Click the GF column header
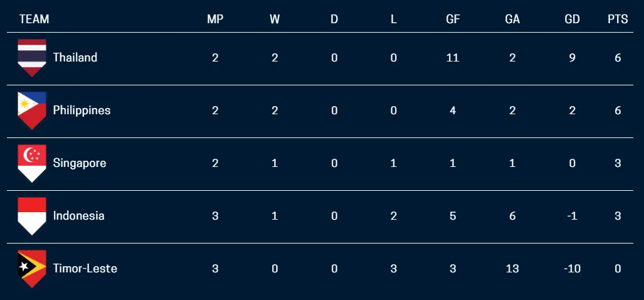The image size is (644, 300). click(x=453, y=19)
